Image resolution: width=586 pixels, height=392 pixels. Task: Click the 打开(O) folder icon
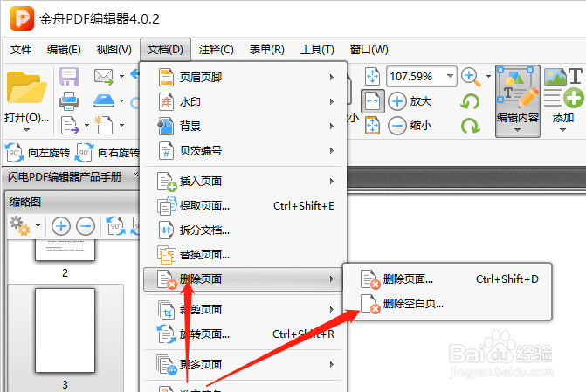pos(26,87)
